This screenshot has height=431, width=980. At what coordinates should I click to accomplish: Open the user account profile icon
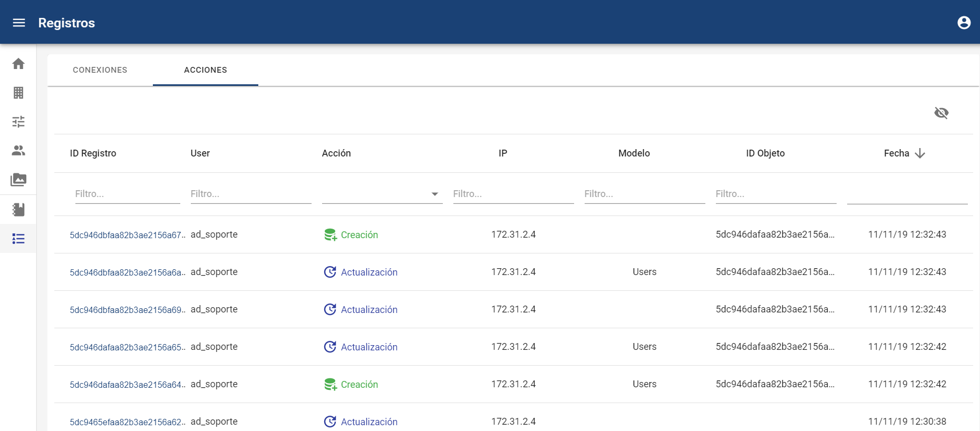[964, 23]
